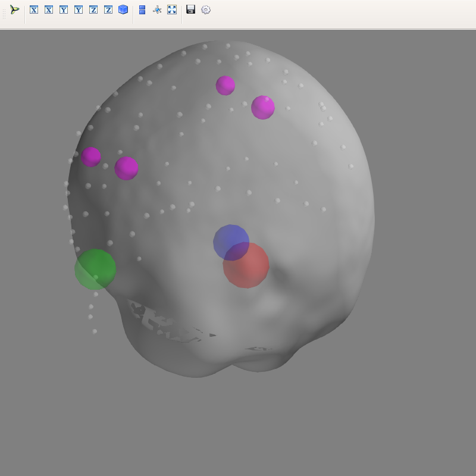Save the scene using the floppy disk icon
The width and height of the screenshot is (476, 476).
[190, 10]
